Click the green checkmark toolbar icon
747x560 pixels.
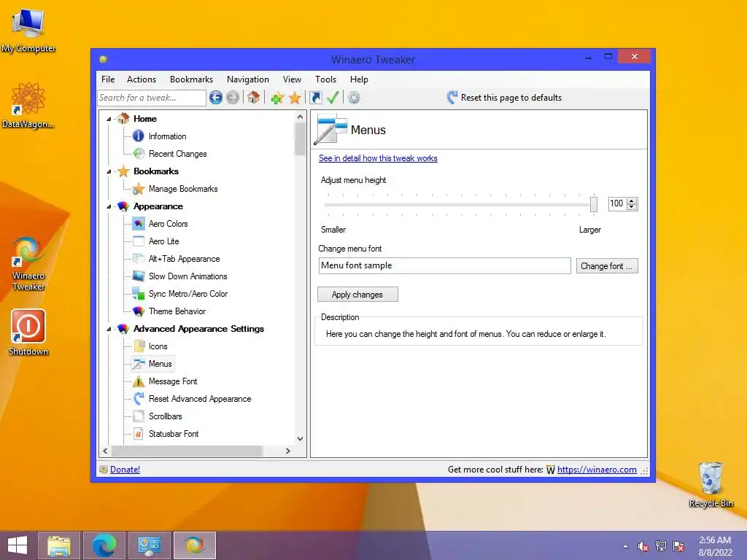[333, 98]
